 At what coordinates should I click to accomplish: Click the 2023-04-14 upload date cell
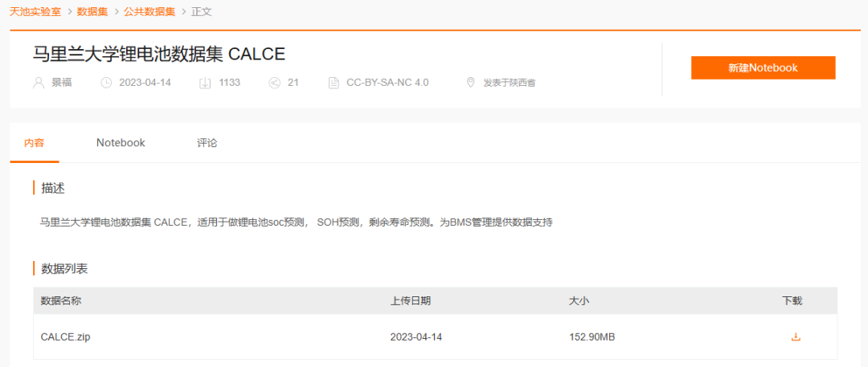(x=416, y=336)
